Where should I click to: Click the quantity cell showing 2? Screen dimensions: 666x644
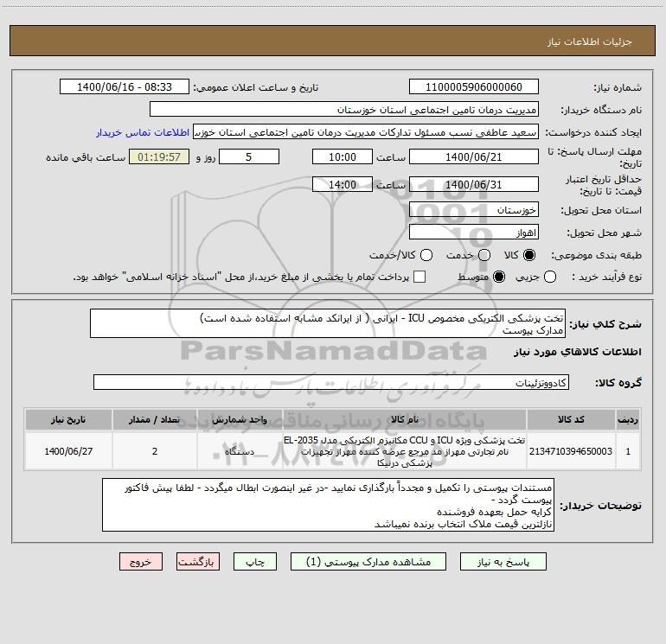pyautogui.click(x=155, y=451)
